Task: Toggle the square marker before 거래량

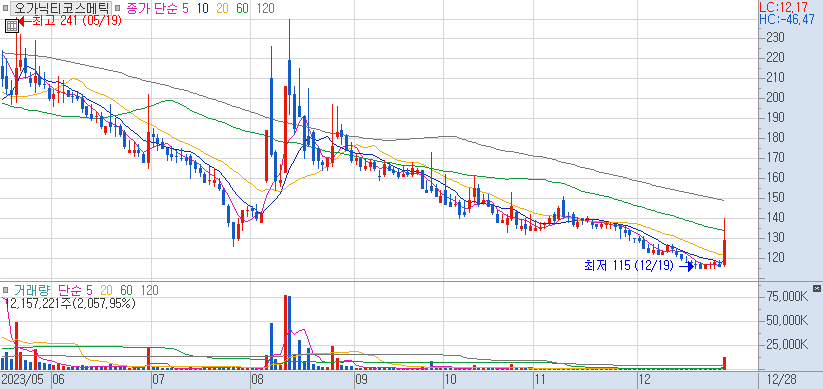Action: 5,290
